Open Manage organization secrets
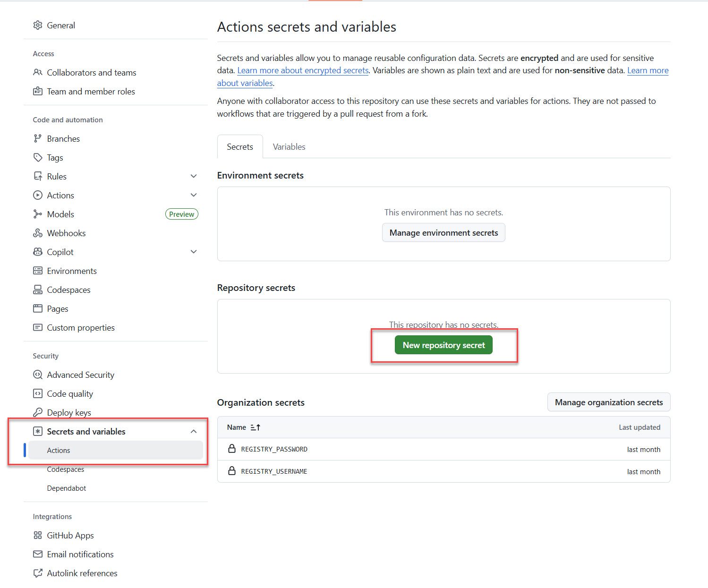708x588 pixels. (x=609, y=402)
